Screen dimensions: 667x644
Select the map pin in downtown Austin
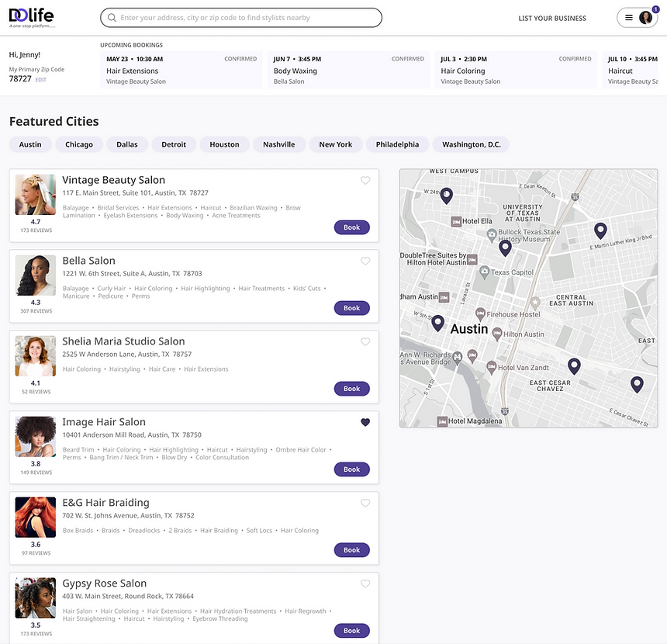click(x=438, y=323)
